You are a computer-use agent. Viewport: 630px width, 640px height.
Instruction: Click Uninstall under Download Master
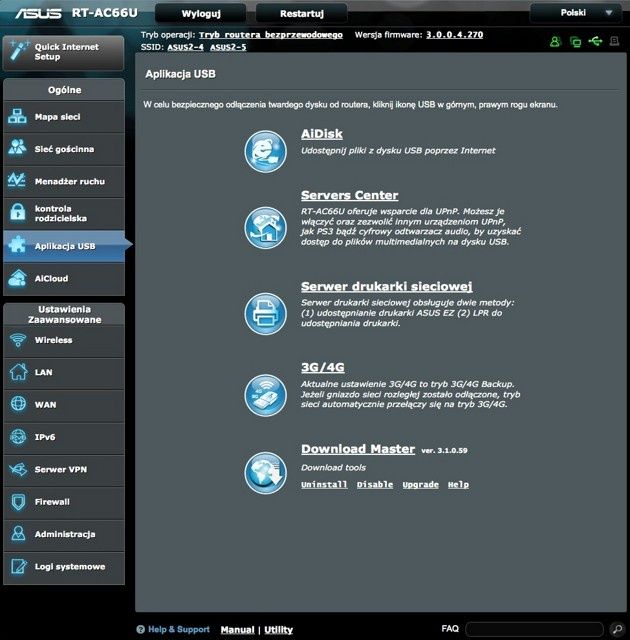click(x=324, y=484)
